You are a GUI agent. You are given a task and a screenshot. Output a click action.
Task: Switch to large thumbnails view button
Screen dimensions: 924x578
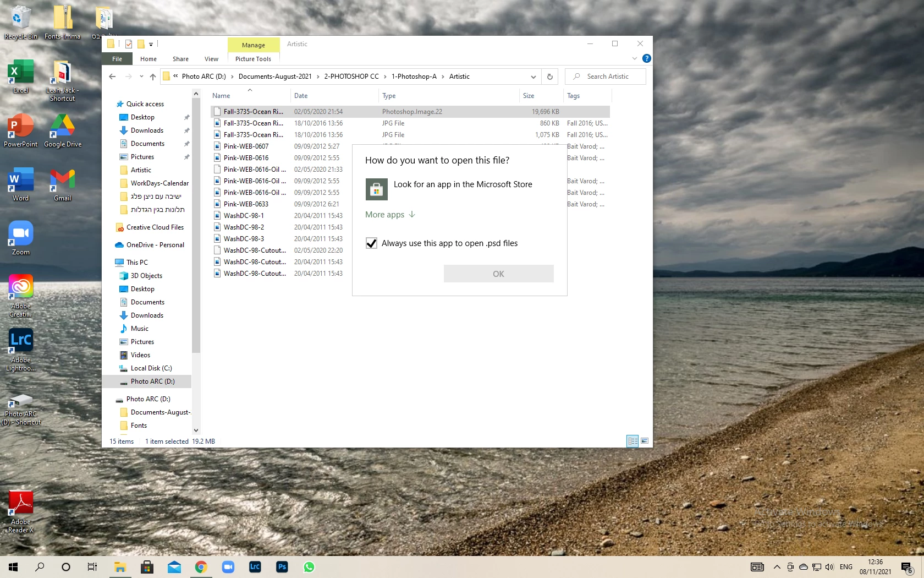tap(645, 441)
